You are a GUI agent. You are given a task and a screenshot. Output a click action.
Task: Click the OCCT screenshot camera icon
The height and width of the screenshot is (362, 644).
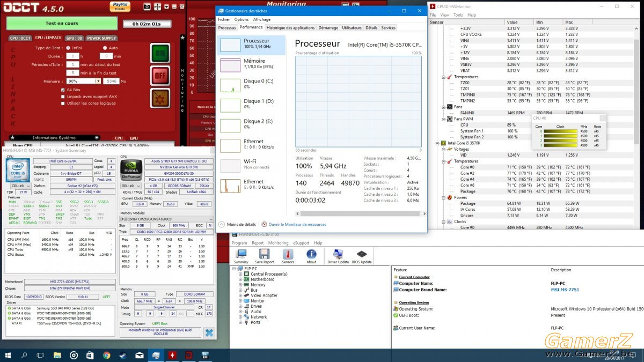point(147,7)
